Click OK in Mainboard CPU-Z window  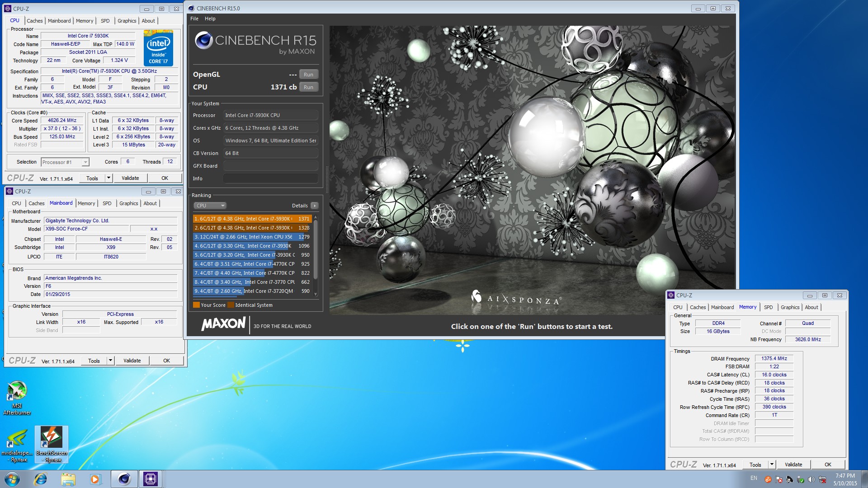pos(166,361)
